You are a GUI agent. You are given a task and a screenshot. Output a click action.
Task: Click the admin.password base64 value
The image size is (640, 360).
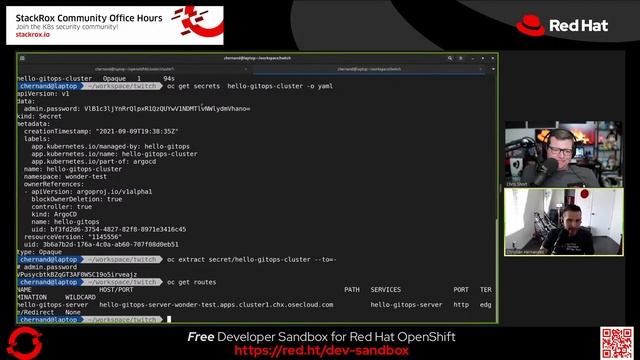click(x=167, y=109)
